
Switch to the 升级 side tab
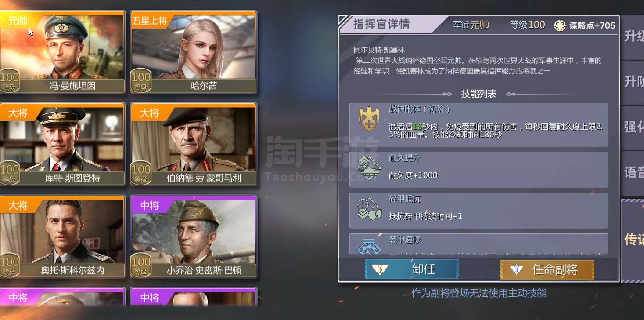point(633,36)
